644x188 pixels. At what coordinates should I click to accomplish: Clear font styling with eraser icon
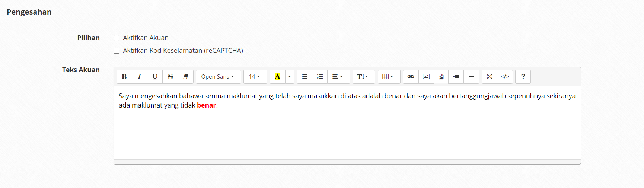pos(185,77)
